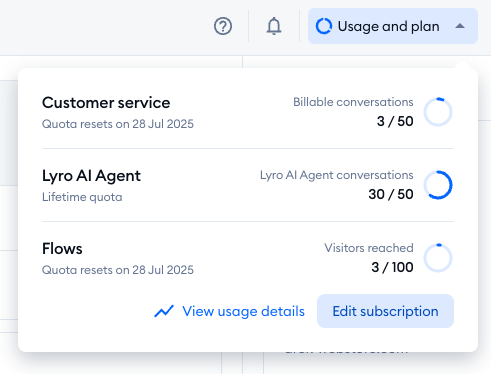
Task: Click the Flows quota reset date text
Action: point(118,270)
